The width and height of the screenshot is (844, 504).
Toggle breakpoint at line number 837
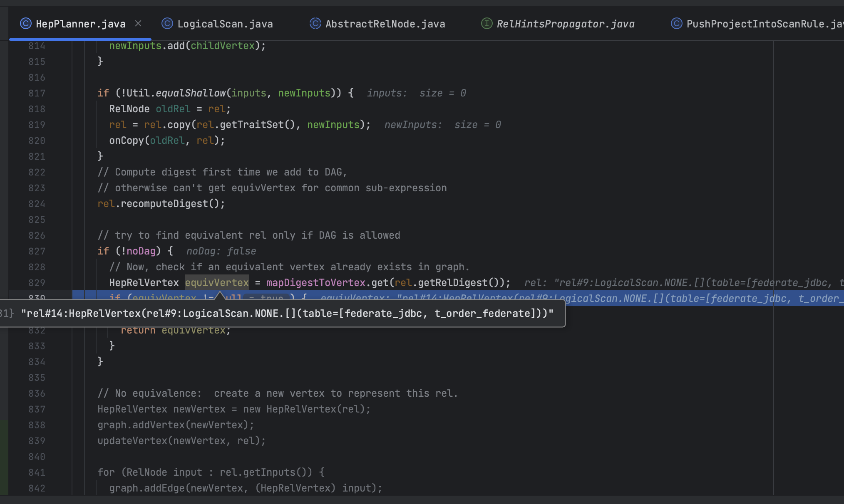click(x=37, y=409)
